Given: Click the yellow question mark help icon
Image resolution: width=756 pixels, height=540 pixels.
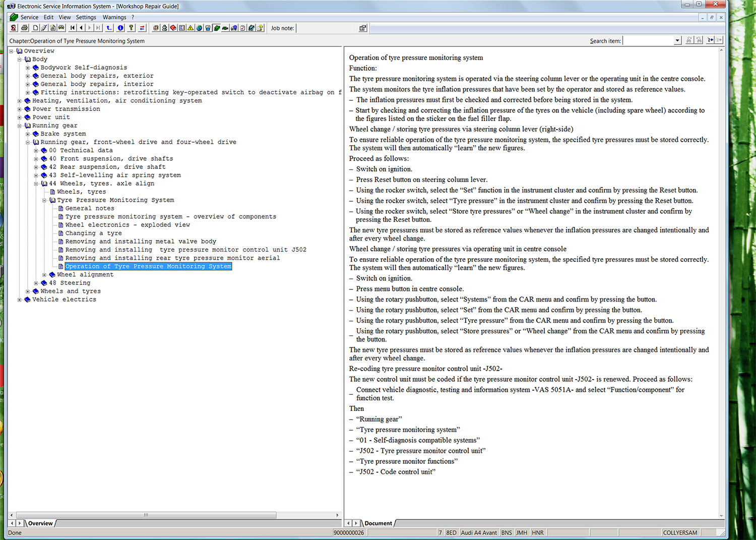Looking at the screenshot, I should (132, 28).
